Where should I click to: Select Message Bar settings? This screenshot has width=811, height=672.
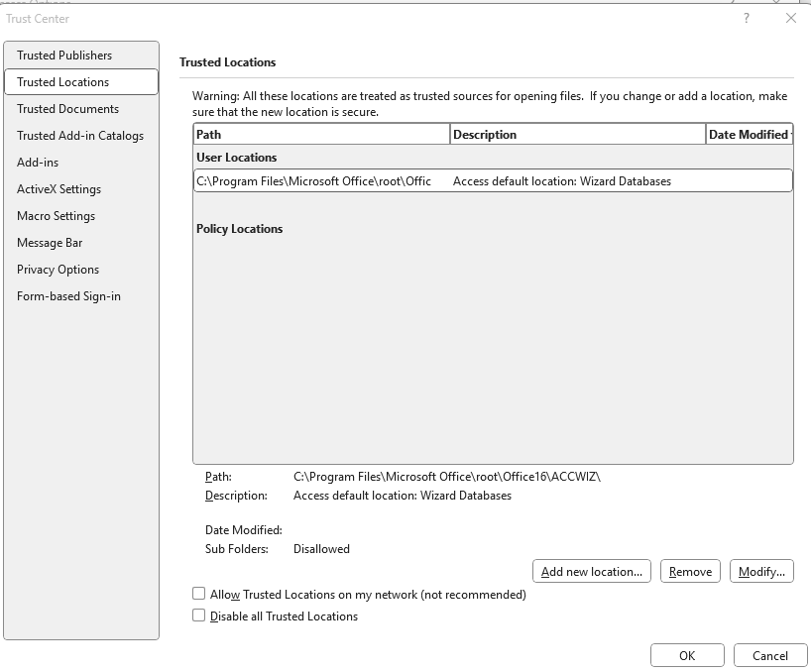[x=81, y=243]
